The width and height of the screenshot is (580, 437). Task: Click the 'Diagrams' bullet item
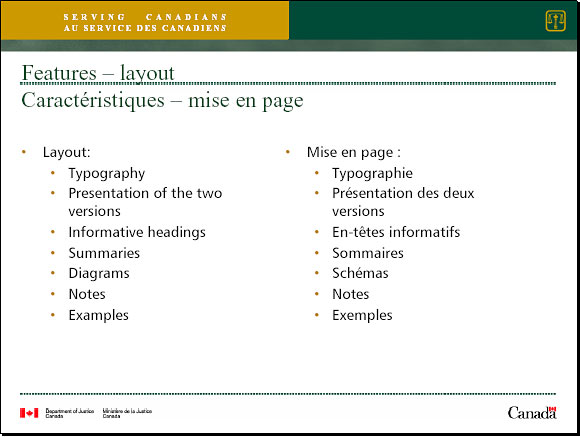[99, 274]
